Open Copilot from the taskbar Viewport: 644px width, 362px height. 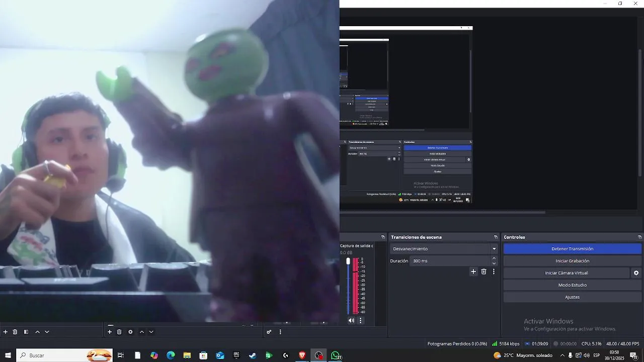[154, 355]
